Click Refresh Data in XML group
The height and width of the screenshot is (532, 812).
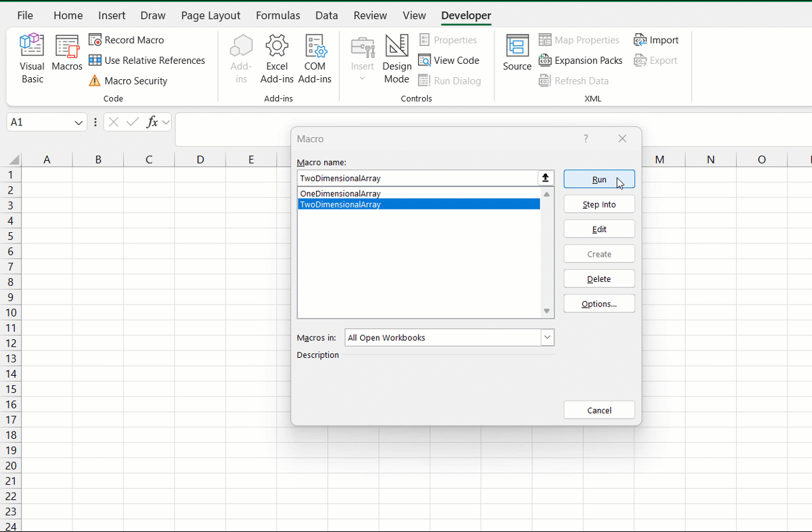574,81
